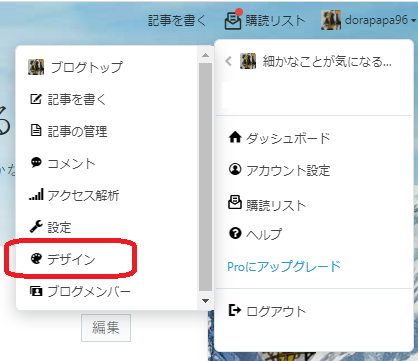Open ブログトップ menu entry
The height and width of the screenshot is (361, 418).
click(87, 67)
